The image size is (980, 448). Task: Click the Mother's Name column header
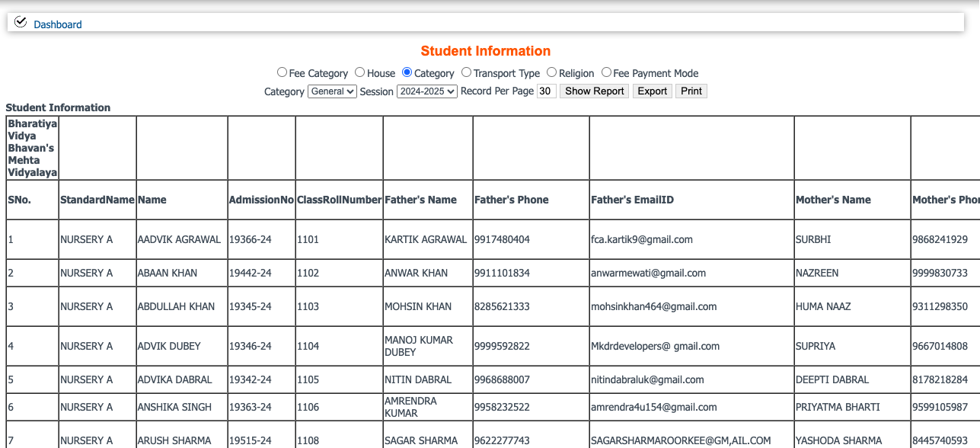tap(833, 200)
